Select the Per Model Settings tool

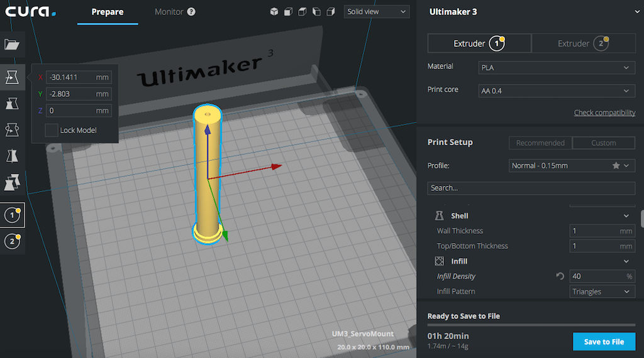[x=12, y=182]
